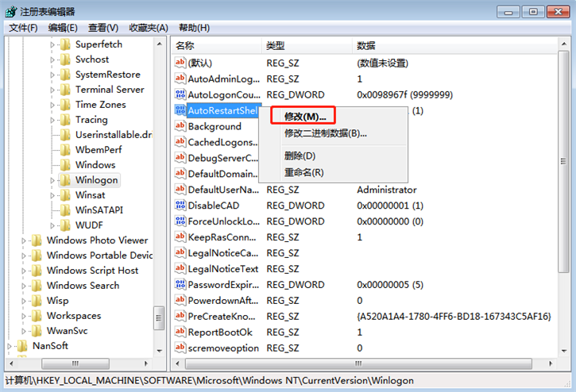Click the ReportBootOk string value icon

pyautogui.click(x=180, y=332)
